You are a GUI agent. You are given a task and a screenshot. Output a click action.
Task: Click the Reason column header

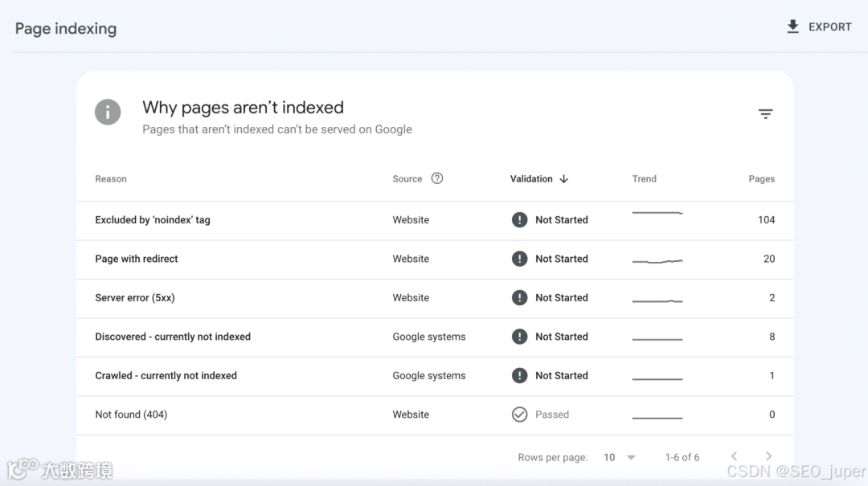pyautogui.click(x=111, y=179)
